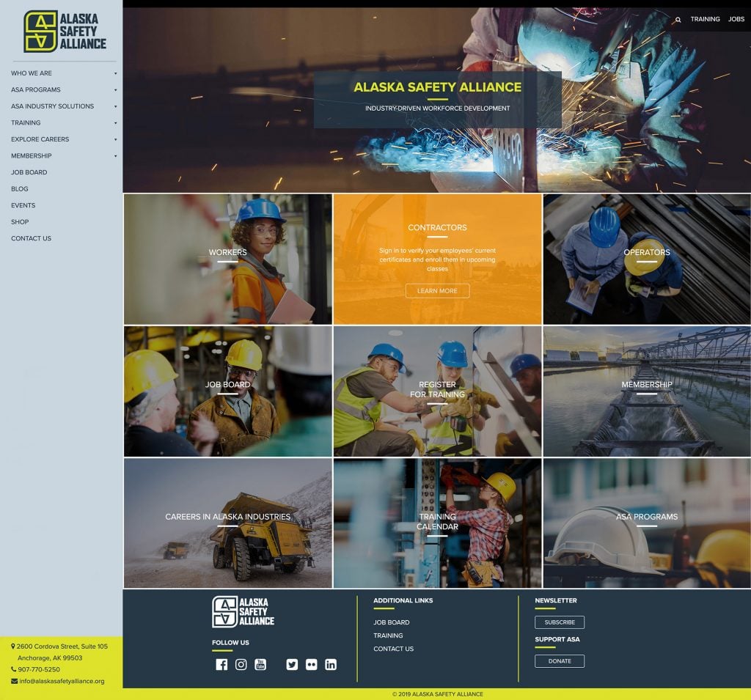Click the white footer Alaska Safety Alliance logo
The height and width of the screenshot is (700, 751).
[243, 612]
